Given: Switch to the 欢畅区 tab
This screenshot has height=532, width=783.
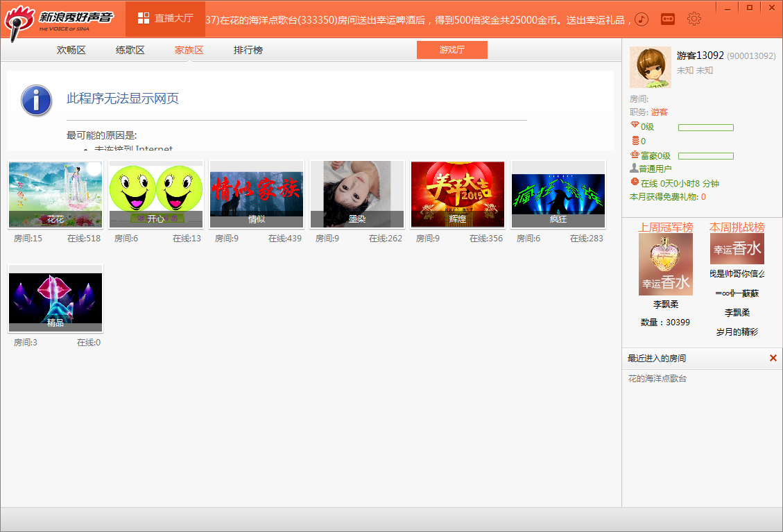Looking at the screenshot, I should pos(71,50).
